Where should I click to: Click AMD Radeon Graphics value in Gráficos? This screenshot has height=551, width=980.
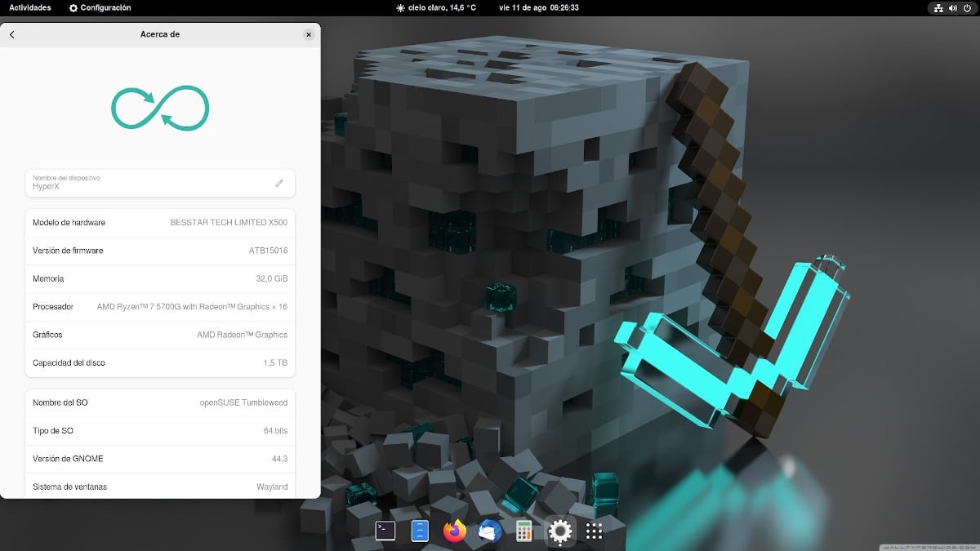click(x=243, y=335)
